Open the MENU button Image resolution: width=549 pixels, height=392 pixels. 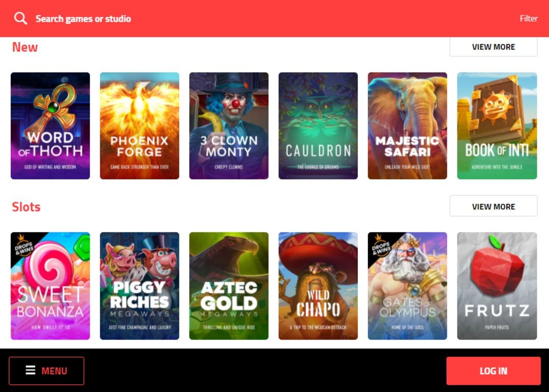pyautogui.click(x=47, y=371)
